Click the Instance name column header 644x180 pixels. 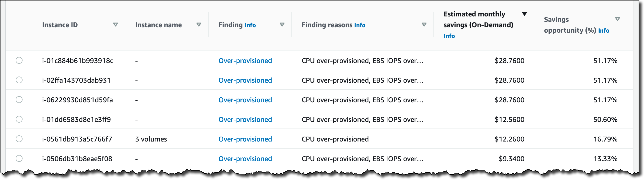pyautogui.click(x=158, y=25)
